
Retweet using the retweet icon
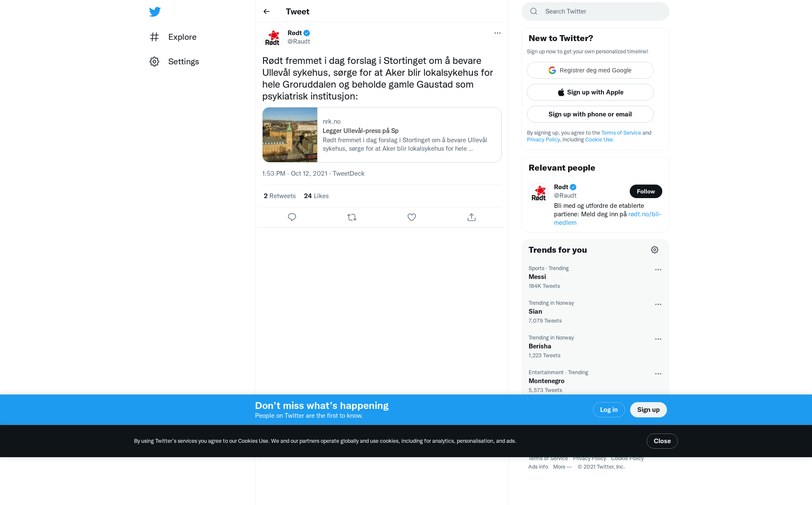pos(352,217)
